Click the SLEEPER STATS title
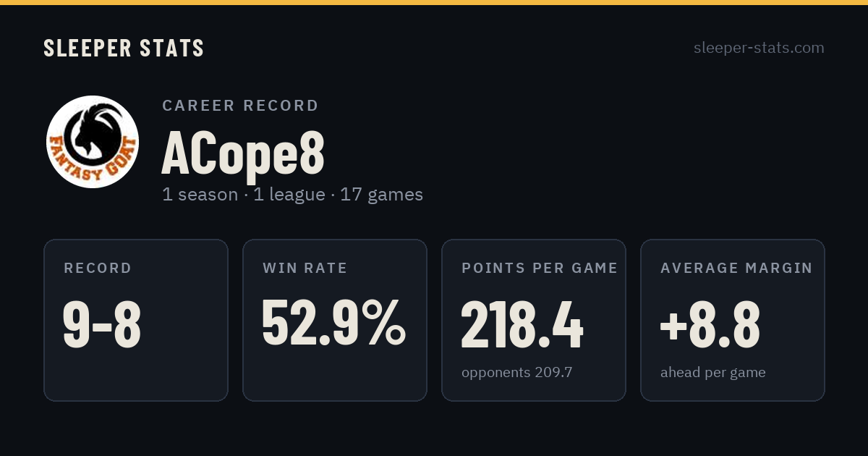This screenshot has width=868, height=456. [x=124, y=48]
